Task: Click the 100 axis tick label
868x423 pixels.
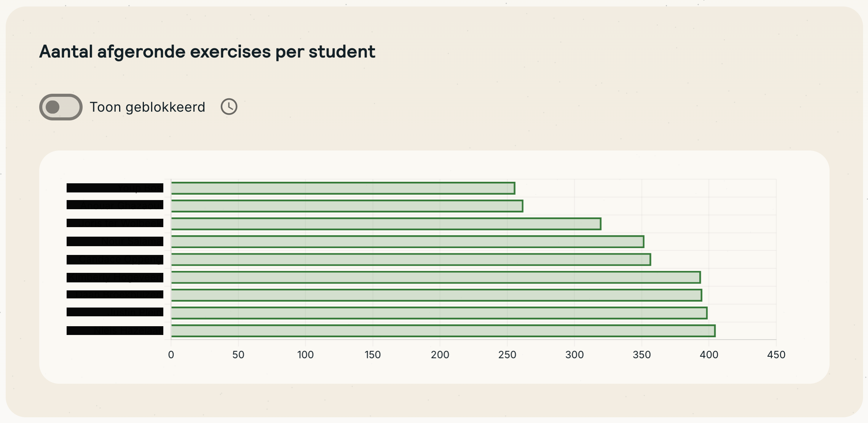Action: [x=305, y=355]
